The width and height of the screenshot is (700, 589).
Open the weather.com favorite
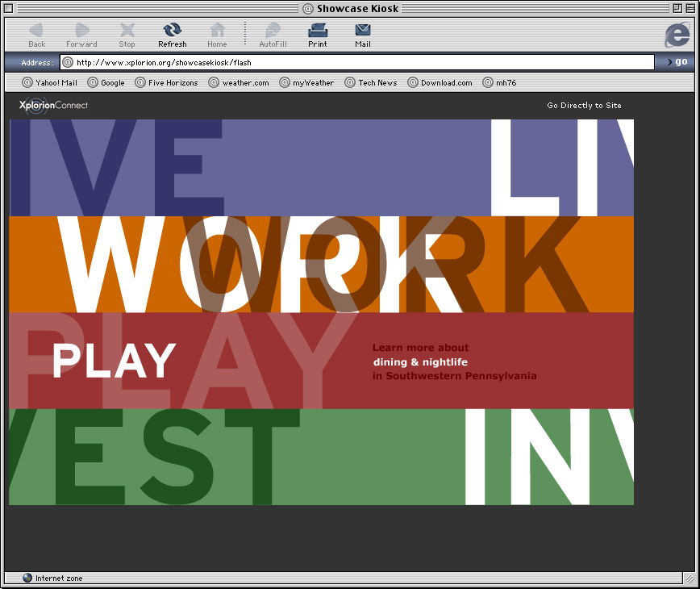tap(239, 82)
